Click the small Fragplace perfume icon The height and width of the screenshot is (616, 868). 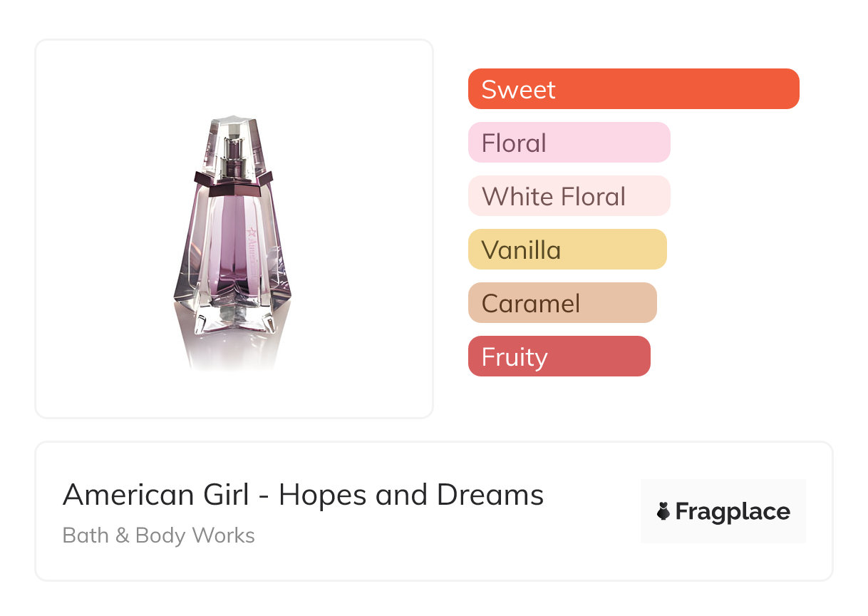663,511
